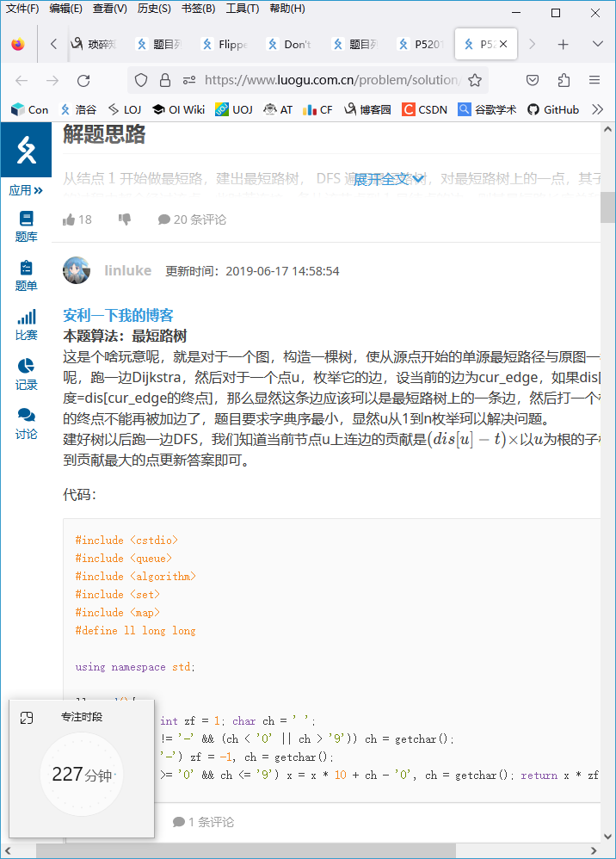This screenshot has width=616, height=859.
Task: Click the 227 分钟 focus timer dial
Action: click(x=82, y=774)
